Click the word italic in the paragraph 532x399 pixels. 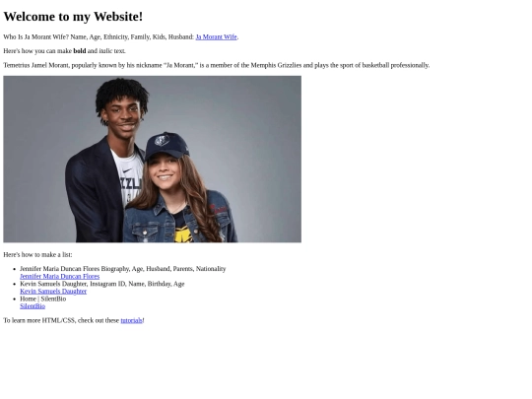pos(105,51)
